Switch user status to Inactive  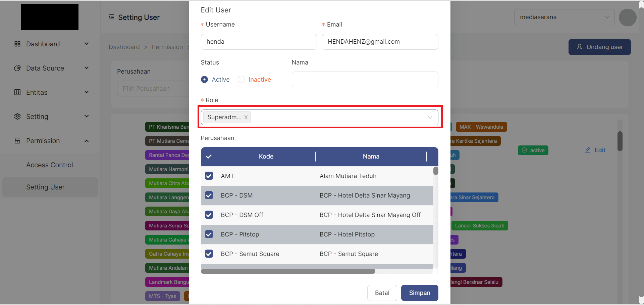[x=241, y=79]
